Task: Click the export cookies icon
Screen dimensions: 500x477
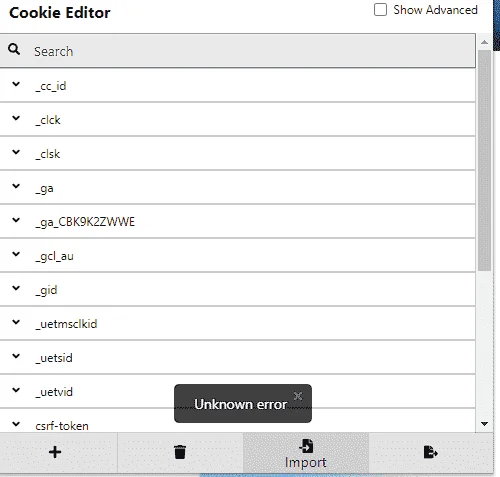Action: coord(431,452)
